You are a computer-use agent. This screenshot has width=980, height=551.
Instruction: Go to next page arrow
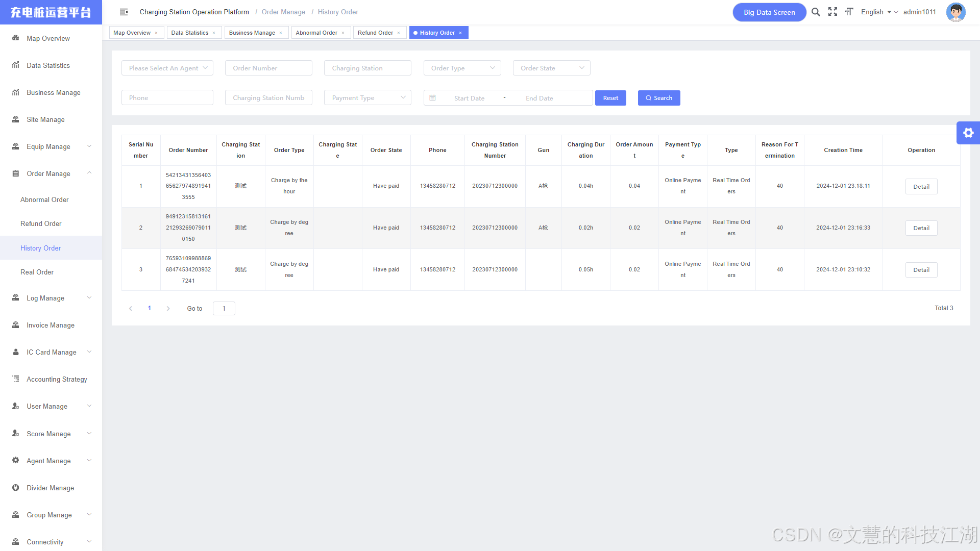pyautogui.click(x=168, y=309)
